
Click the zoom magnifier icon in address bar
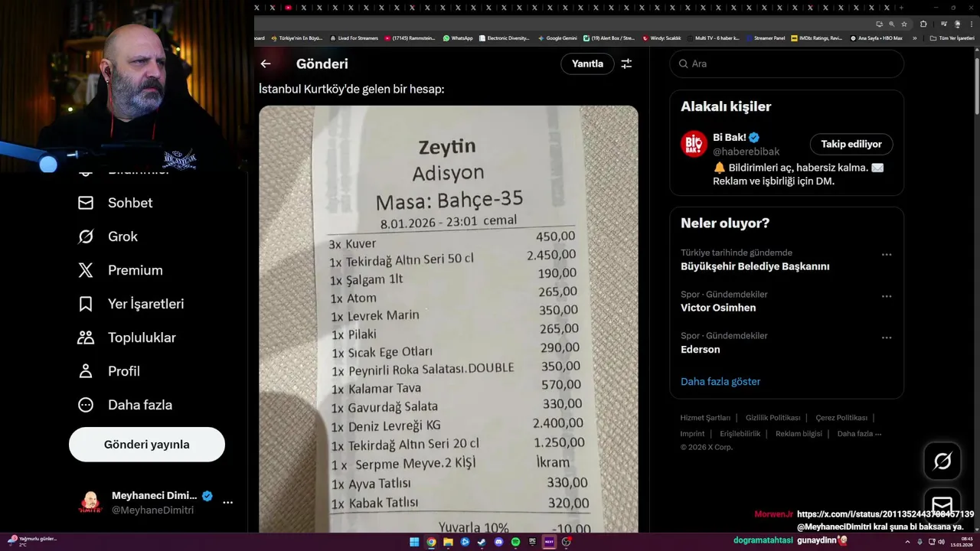[x=891, y=24]
